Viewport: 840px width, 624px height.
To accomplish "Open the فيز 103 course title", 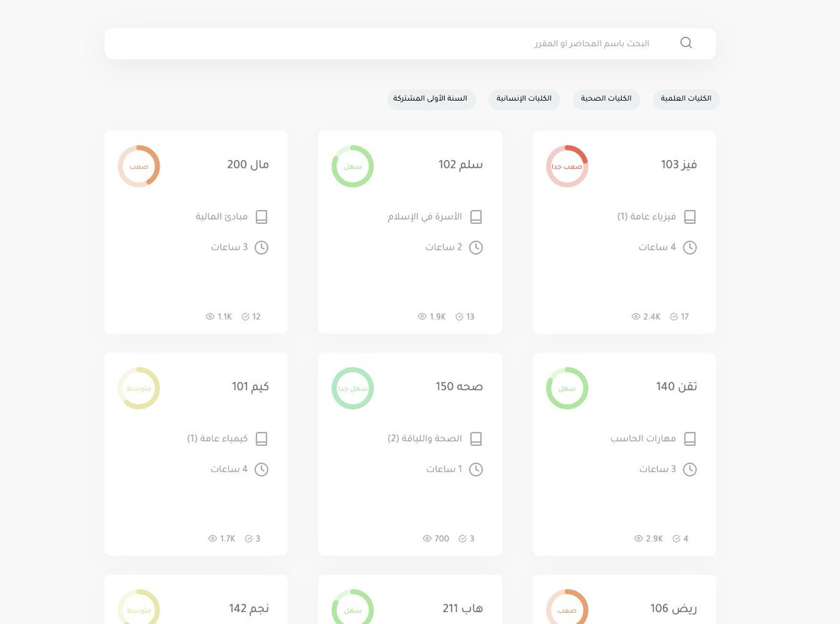I will click(679, 164).
